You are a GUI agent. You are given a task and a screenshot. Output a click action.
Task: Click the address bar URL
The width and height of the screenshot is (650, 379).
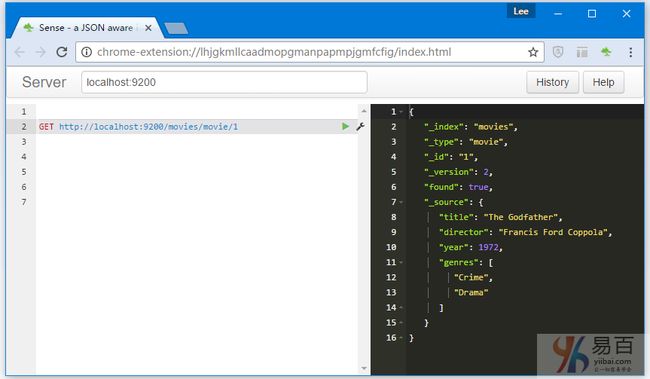(274, 52)
